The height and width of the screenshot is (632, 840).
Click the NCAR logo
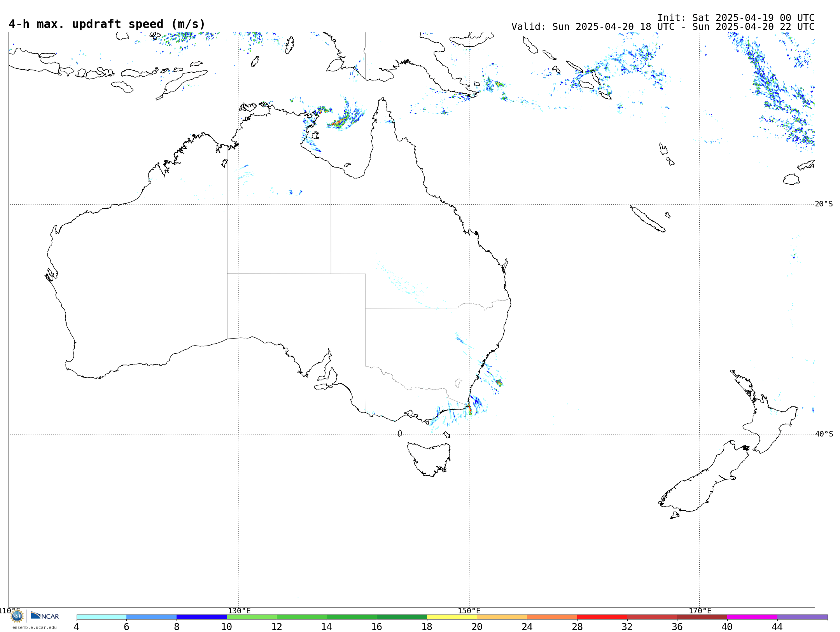click(x=45, y=616)
